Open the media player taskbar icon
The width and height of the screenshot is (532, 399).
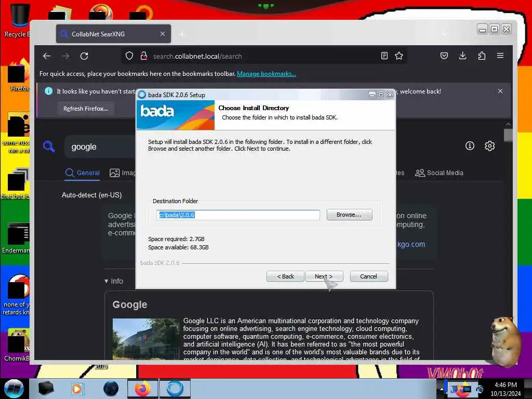77,389
